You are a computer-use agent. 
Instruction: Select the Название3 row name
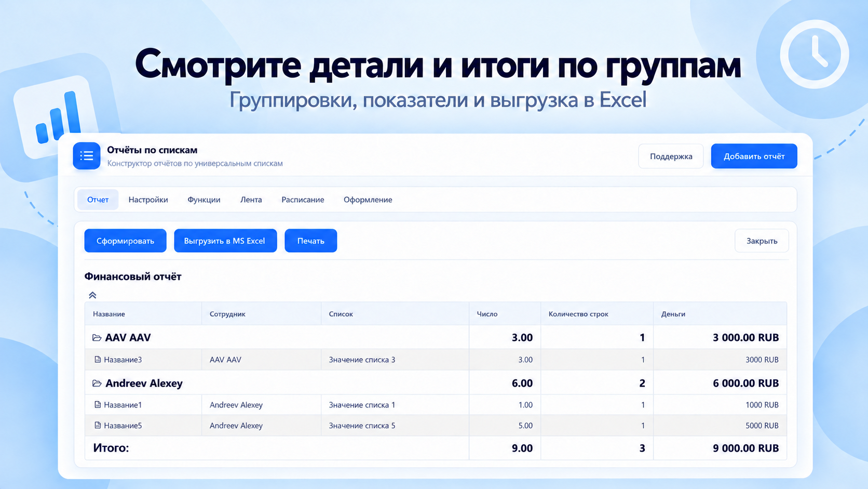click(123, 360)
